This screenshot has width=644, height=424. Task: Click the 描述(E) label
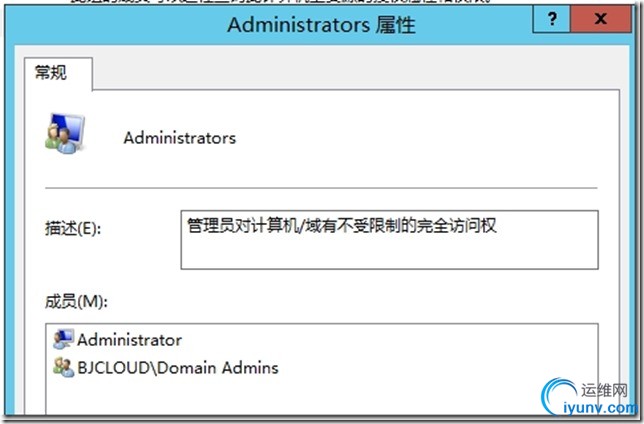point(73,228)
